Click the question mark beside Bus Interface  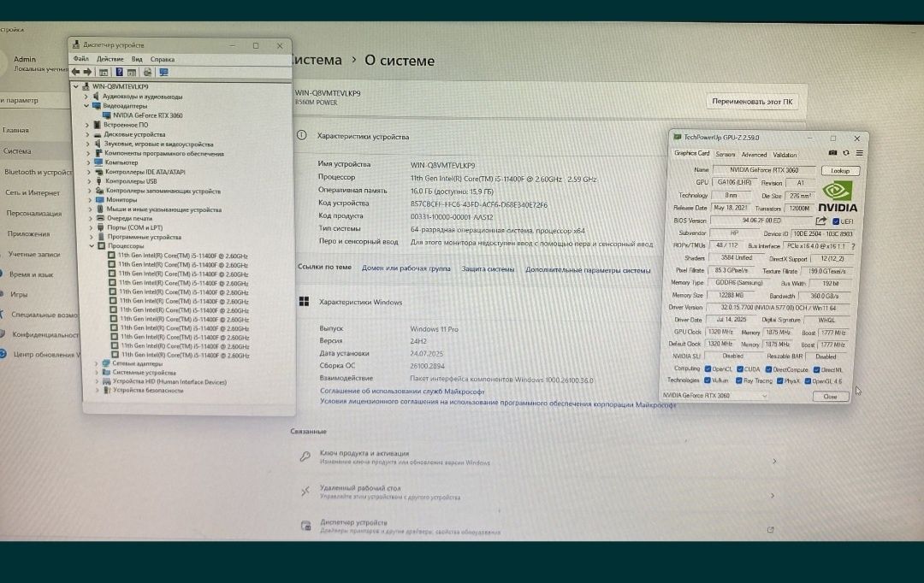[x=853, y=246]
